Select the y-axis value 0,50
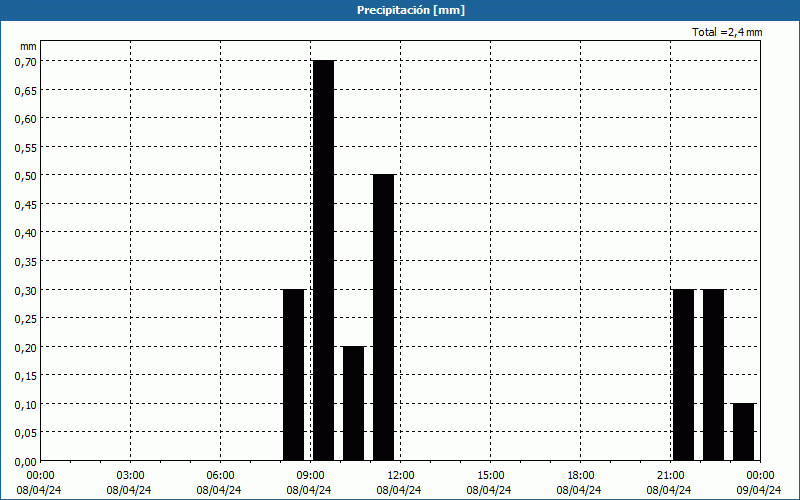 pyautogui.click(x=26, y=176)
